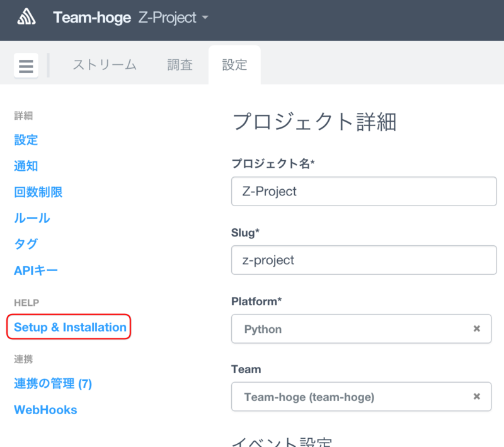Click the Sentry logo icon
Image resolution: width=504 pixels, height=447 pixels.
coord(26,17)
